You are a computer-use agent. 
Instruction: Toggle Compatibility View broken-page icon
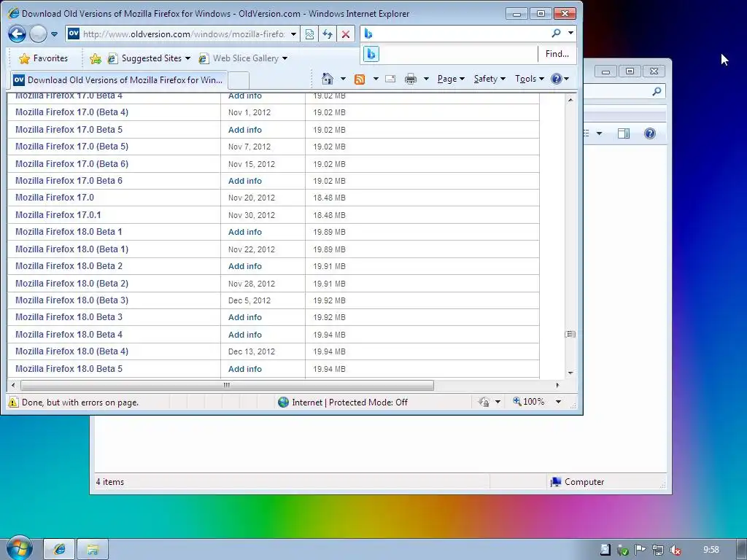[x=309, y=34]
